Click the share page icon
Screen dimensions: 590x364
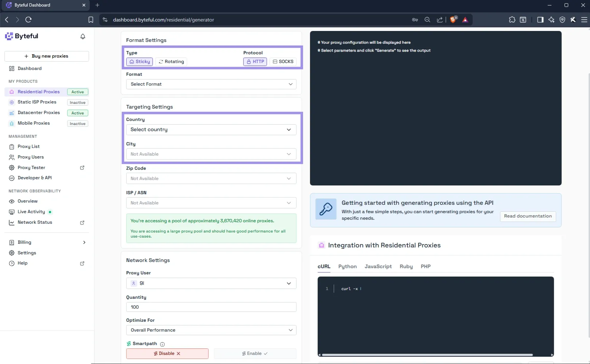[x=440, y=20]
